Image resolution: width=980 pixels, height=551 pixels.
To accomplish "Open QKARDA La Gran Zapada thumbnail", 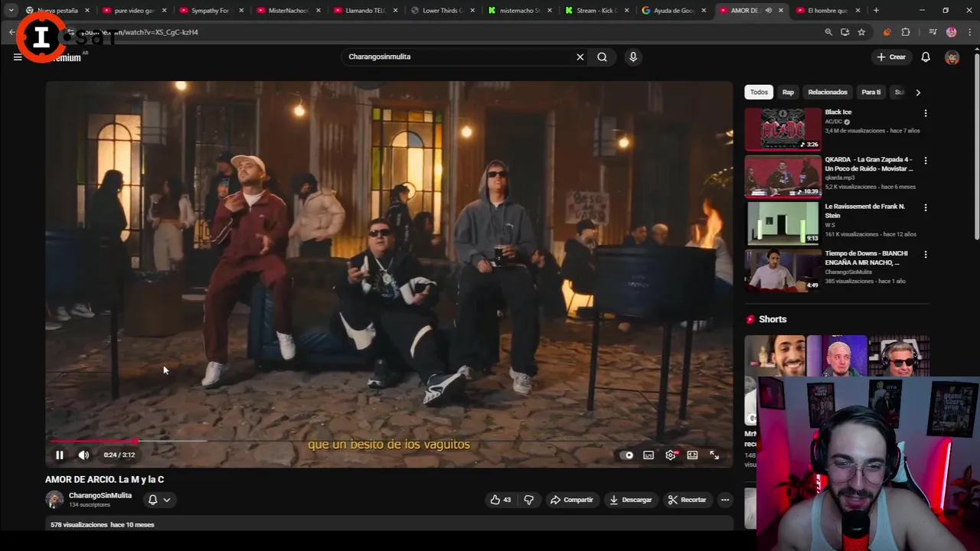I will point(782,176).
